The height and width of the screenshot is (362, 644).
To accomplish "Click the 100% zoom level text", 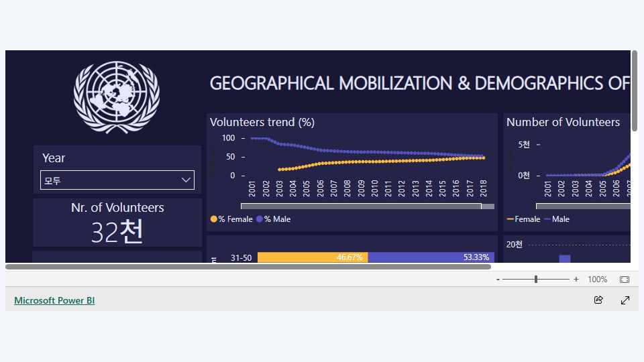I will [x=597, y=280].
